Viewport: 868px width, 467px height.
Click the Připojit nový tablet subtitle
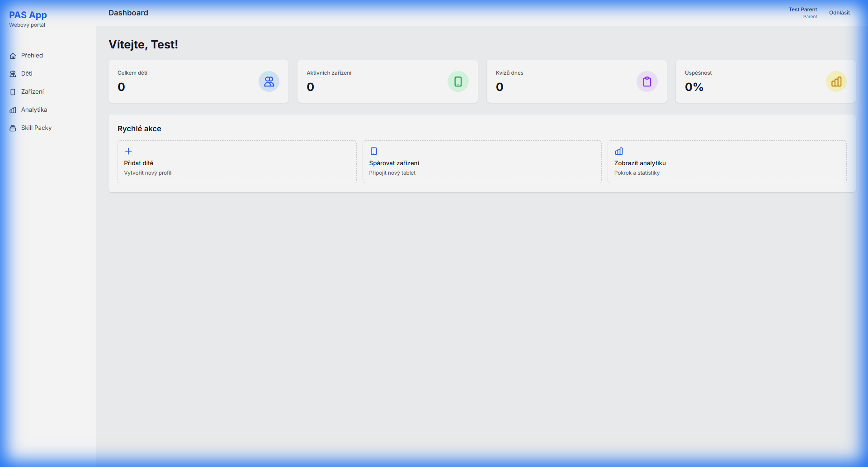pyautogui.click(x=392, y=173)
